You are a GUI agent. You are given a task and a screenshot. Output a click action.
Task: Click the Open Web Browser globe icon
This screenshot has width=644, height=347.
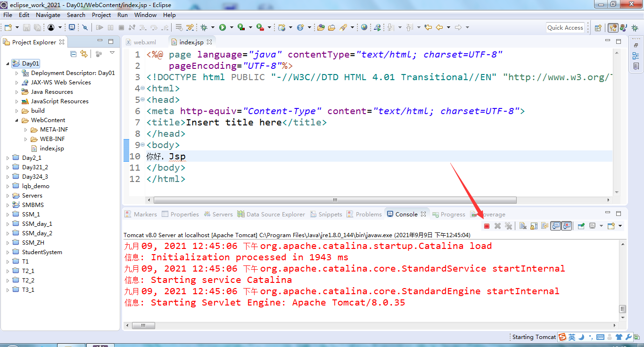[x=364, y=27]
